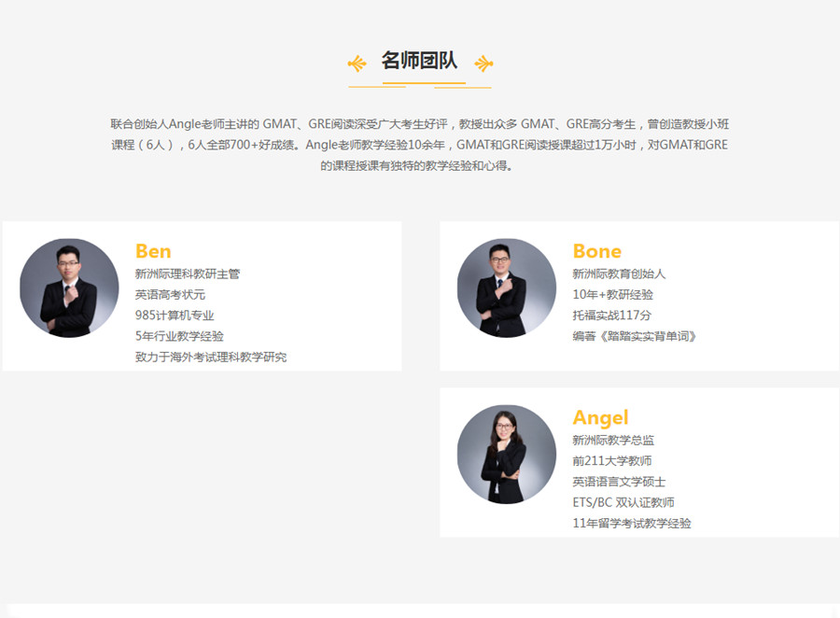840x618 pixels.
Task: Click the teacher name Bone
Action: (x=596, y=251)
